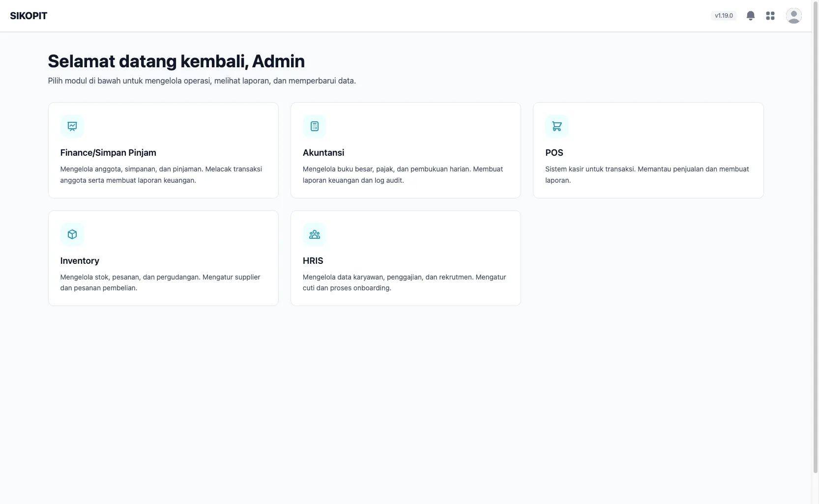This screenshot has height=504, width=819.
Task: Click the 'Selamat datang kembali, Admin' heading
Action: pos(176,61)
